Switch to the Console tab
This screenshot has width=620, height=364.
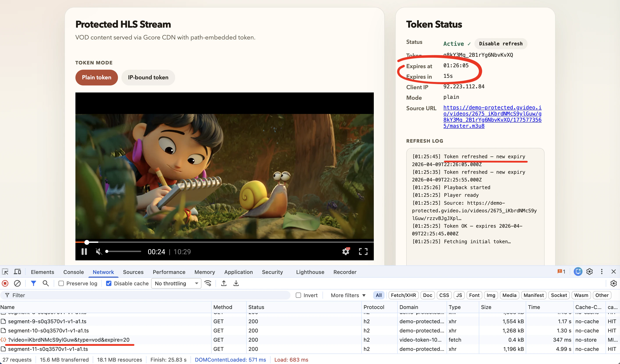point(74,272)
